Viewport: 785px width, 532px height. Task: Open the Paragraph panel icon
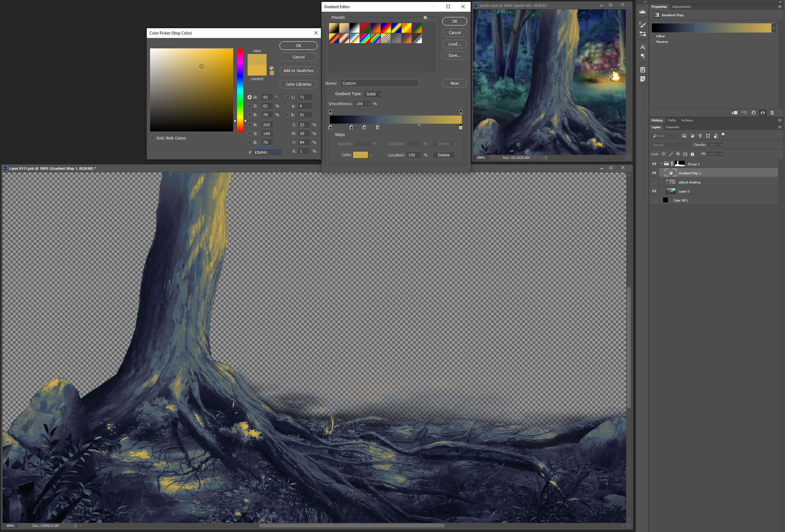pos(642,56)
